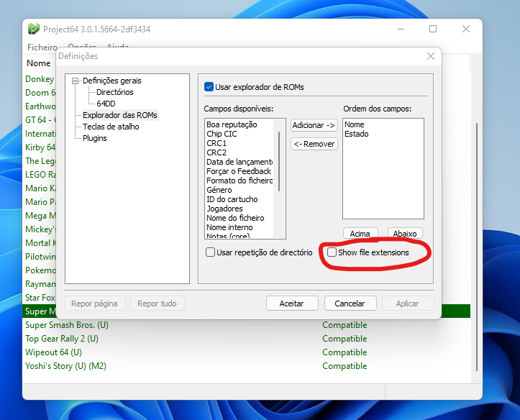Maximize the Project64 window
This screenshot has width=520, height=420.
(x=433, y=29)
